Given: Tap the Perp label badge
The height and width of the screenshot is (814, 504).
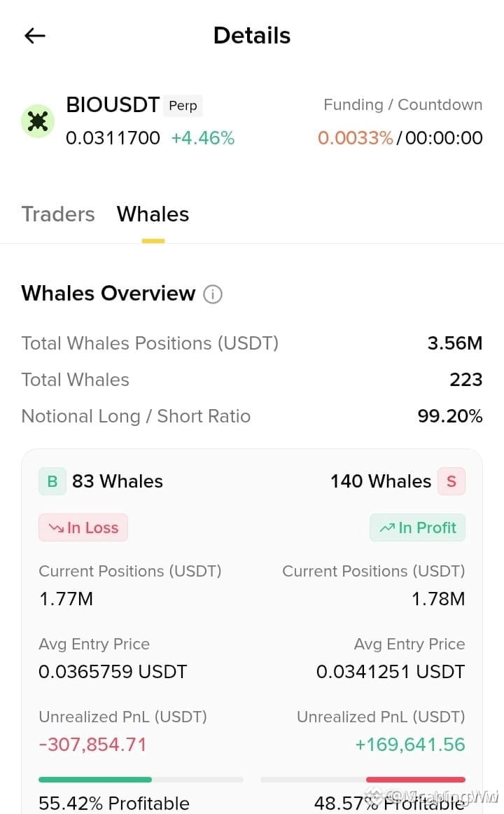Looking at the screenshot, I should coord(183,105).
